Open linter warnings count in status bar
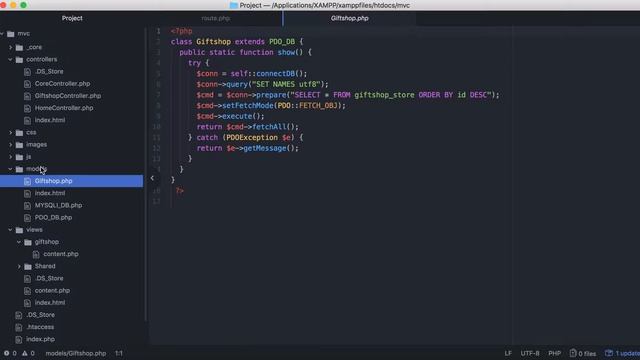This screenshot has width=640, height=360. [28, 353]
